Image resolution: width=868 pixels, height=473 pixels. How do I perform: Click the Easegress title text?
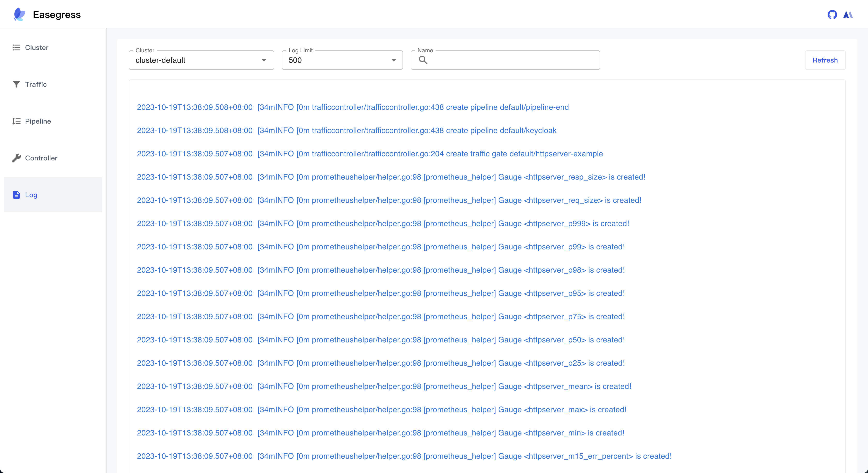click(57, 15)
